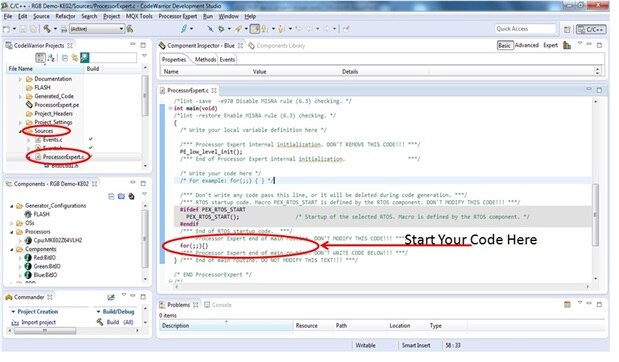Select the Expert view mode toggle
Viewport: 619px width, 362px height.
click(550, 45)
